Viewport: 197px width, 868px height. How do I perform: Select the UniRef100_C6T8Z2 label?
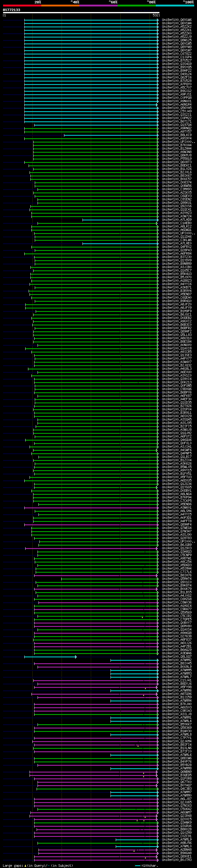pyautogui.click(x=176, y=54)
